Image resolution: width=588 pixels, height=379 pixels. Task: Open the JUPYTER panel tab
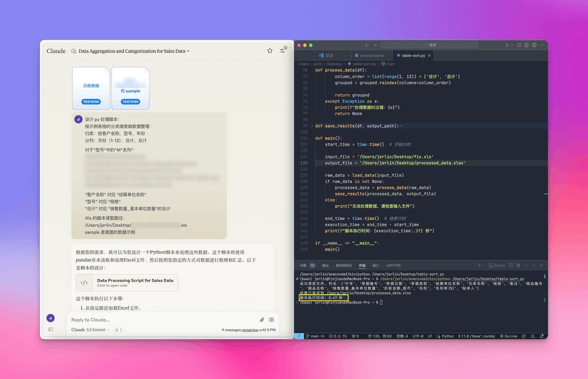click(x=393, y=265)
